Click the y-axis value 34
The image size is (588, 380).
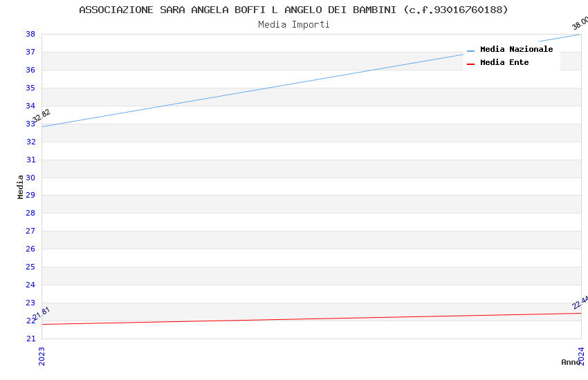(30, 106)
